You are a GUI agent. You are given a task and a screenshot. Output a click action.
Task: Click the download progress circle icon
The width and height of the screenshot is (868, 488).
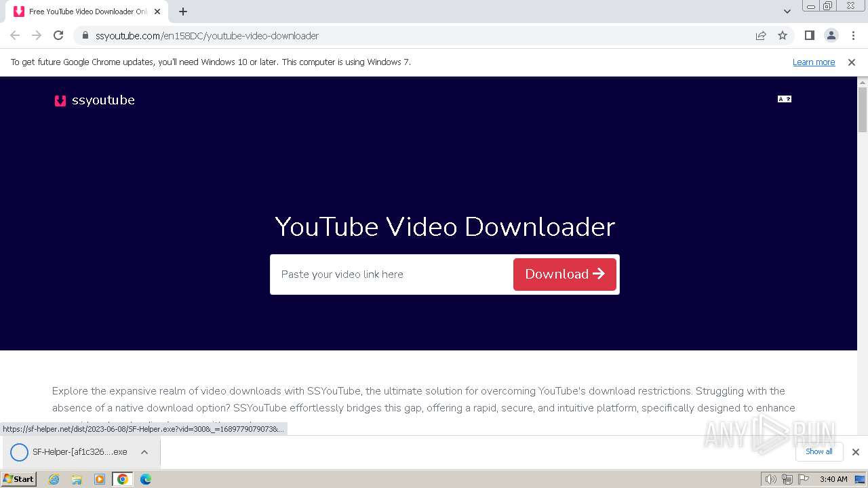click(19, 452)
